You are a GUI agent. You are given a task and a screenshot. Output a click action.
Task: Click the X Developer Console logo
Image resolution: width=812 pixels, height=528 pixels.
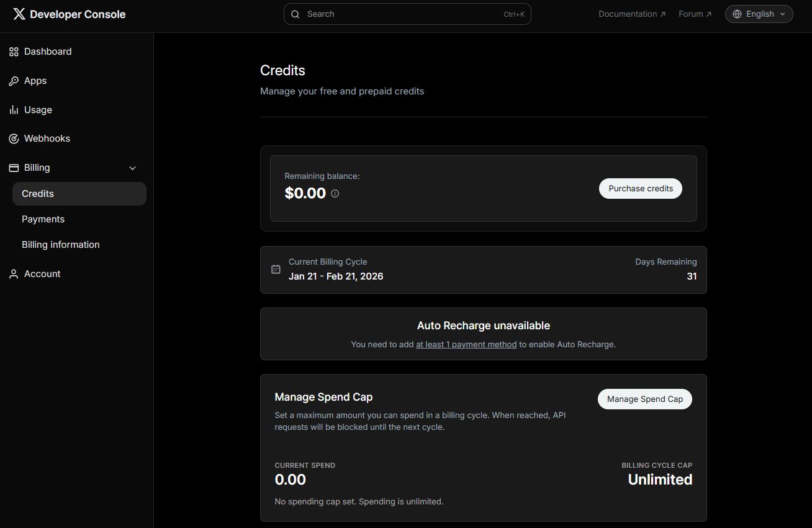(68, 14)
